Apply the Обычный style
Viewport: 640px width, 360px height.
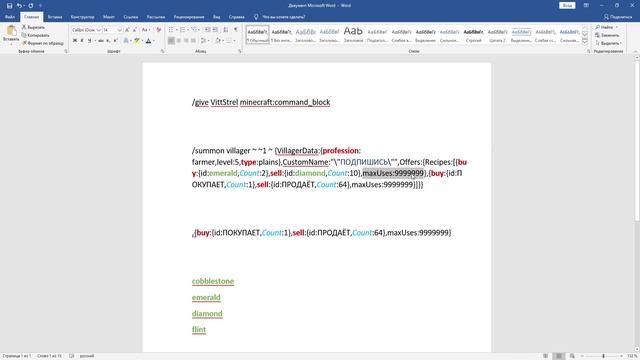258,35
